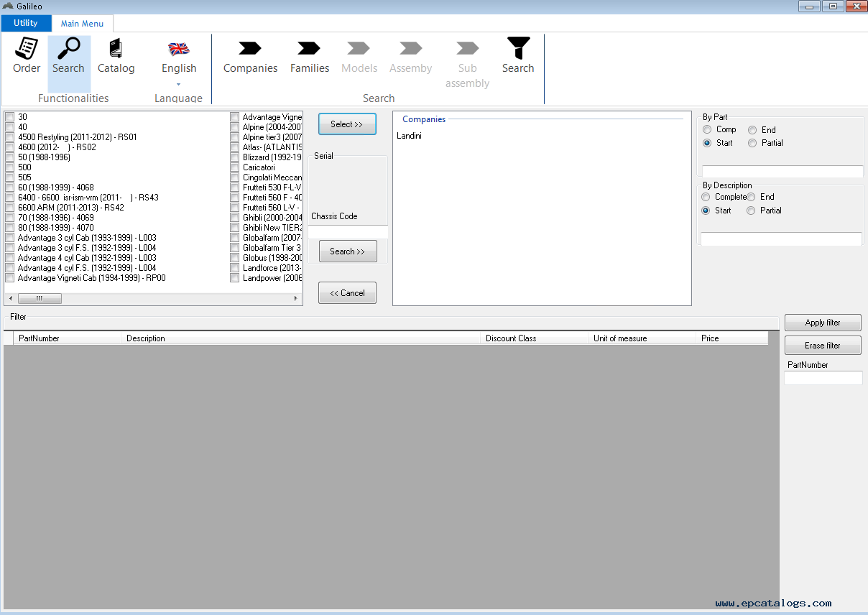The width and height of the screenshot is (868, 615).
Task: Click the PartNumber column header
Action: [x=68, y=338]
